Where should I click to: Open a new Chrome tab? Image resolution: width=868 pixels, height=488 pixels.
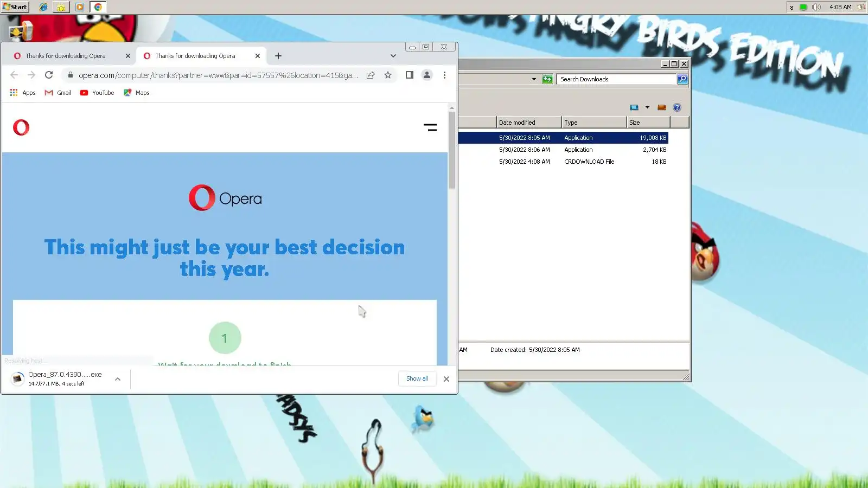pos(278,56)
